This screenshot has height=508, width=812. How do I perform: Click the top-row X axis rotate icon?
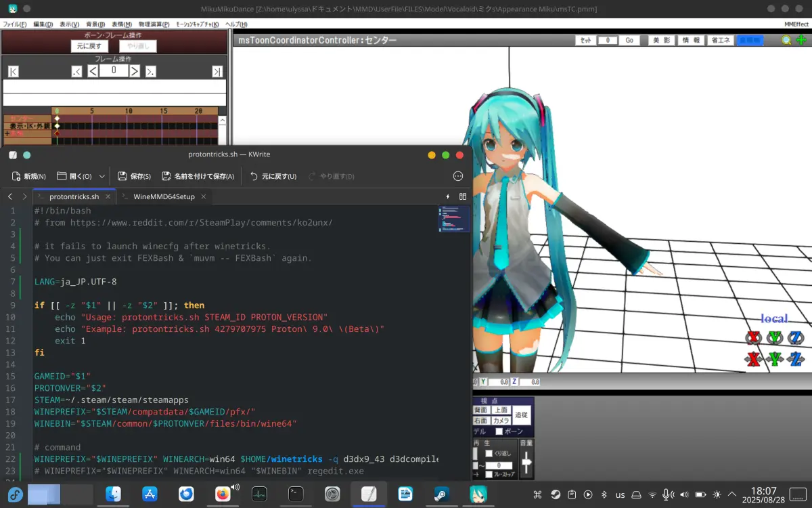[x=753, y=337]
